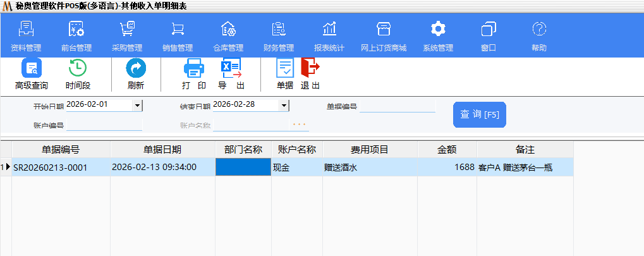This screenshot has width=644, height=256.
Task: Focus the 账户编号 account number field
Action: tap(104, 125)
